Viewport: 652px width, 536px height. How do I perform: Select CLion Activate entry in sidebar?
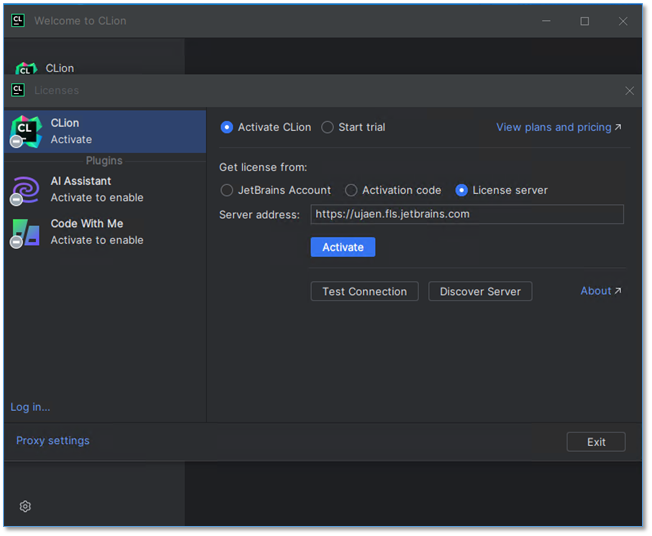click(105, 131)
